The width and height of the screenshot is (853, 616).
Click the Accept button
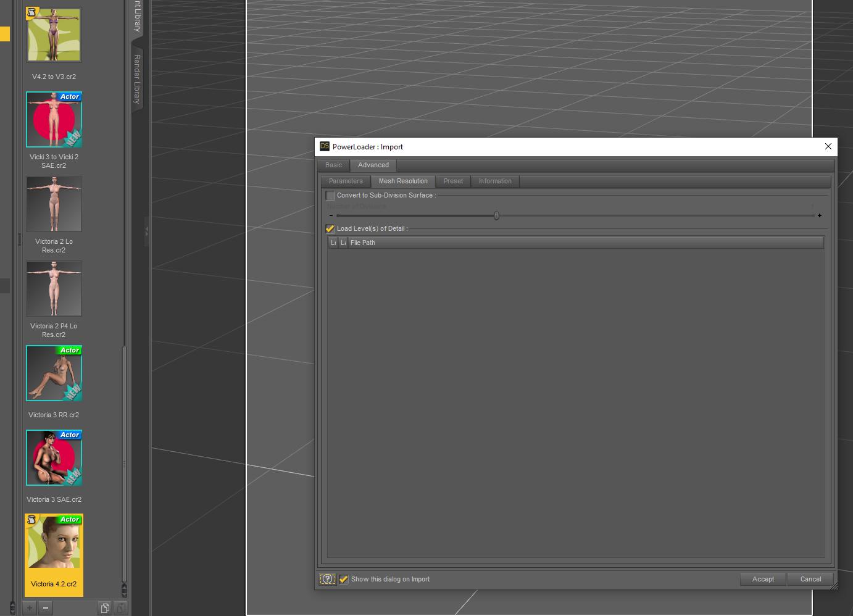(762, 579)
